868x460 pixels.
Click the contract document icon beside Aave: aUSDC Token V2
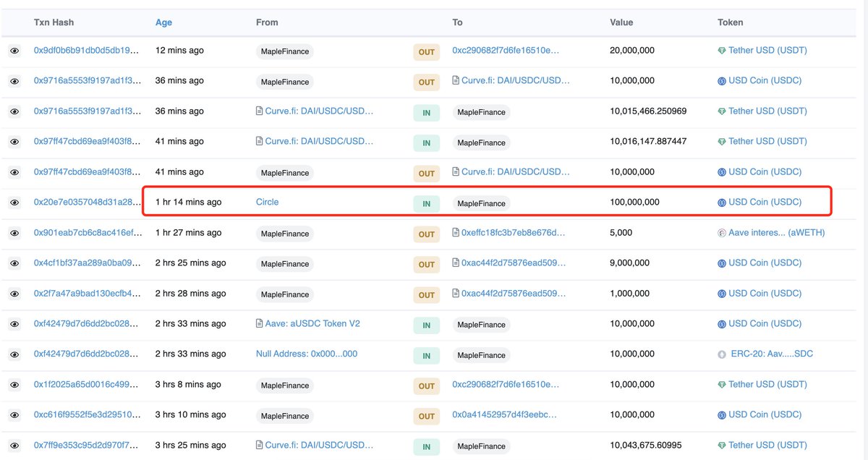260,324
